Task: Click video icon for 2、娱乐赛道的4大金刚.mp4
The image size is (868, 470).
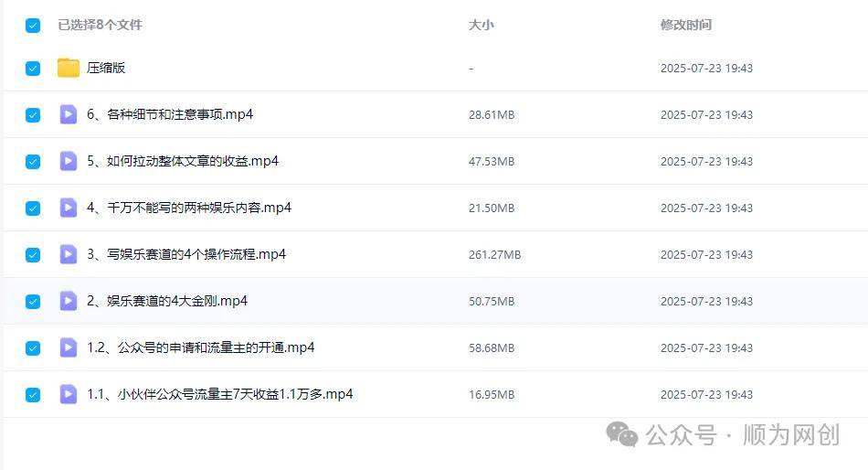Action: tap(69, 301)
